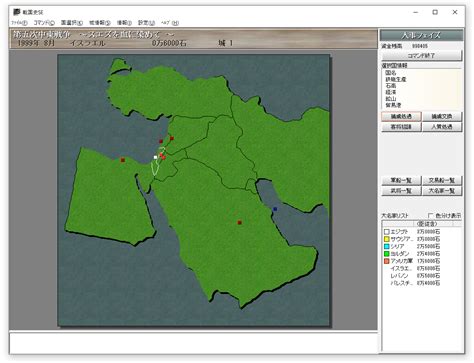474x363 pixels.
Task: Select the white castle marker near Israel
Action: pos(155,157)
